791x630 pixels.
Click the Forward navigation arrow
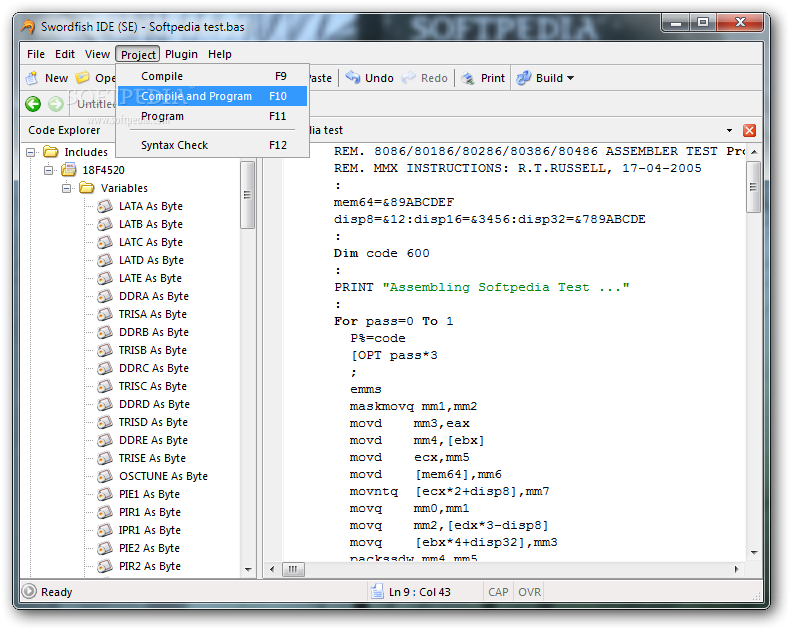tap(56, 104)
